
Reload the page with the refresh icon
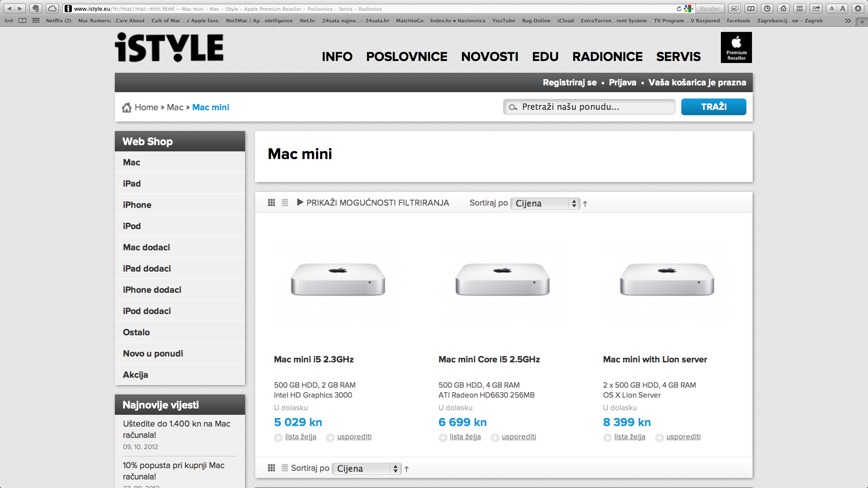tap(679, 9)
